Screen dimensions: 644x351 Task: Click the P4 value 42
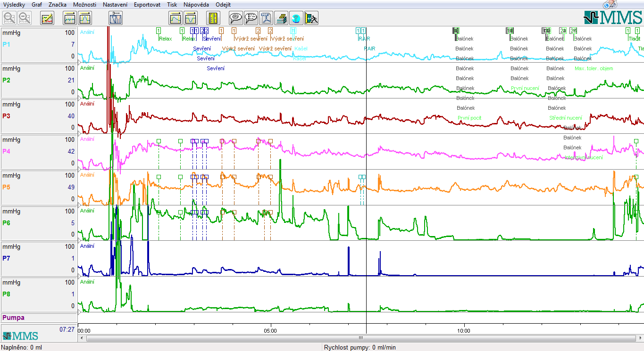click(71, 151)
